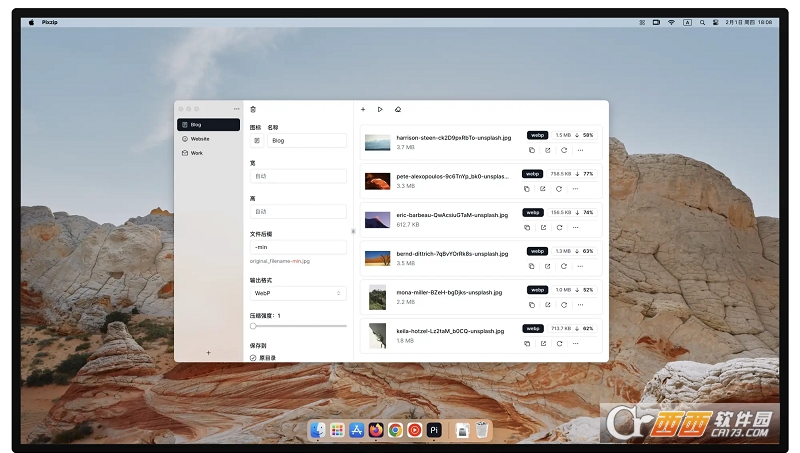Change the preset icon button next to Blog

coord(257,140)
